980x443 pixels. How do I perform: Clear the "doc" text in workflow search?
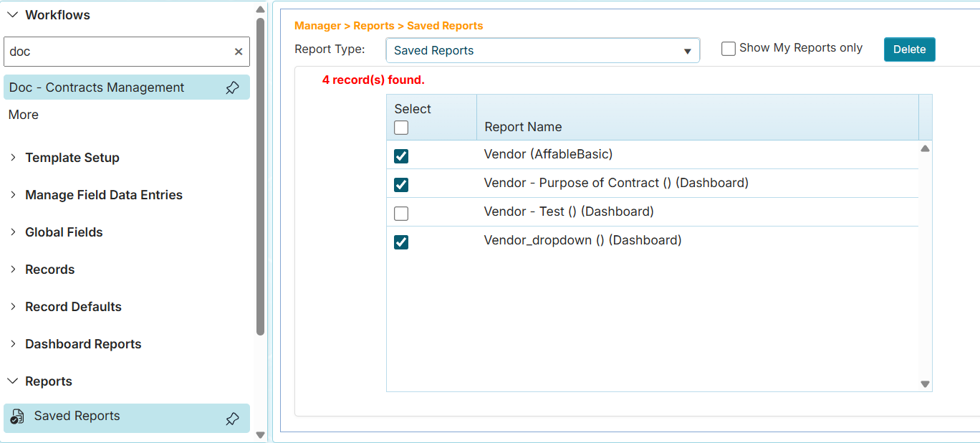pyautogui.click(x=239, y=51)
